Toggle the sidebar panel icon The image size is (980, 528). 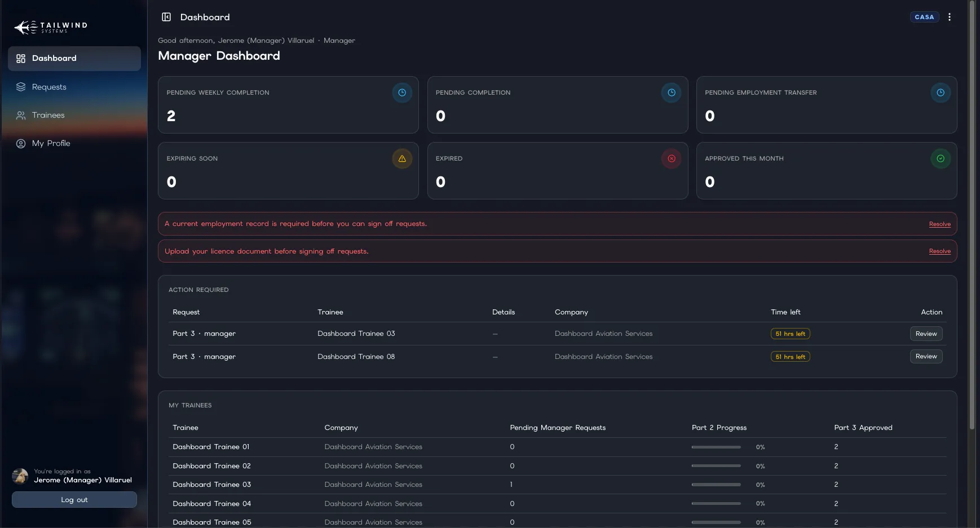click(x=166, y=17)
